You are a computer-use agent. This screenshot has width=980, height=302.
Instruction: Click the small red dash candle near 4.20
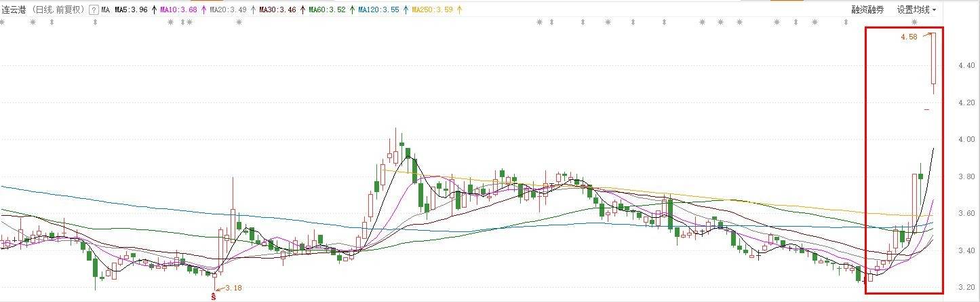click(x=926, y=109)
